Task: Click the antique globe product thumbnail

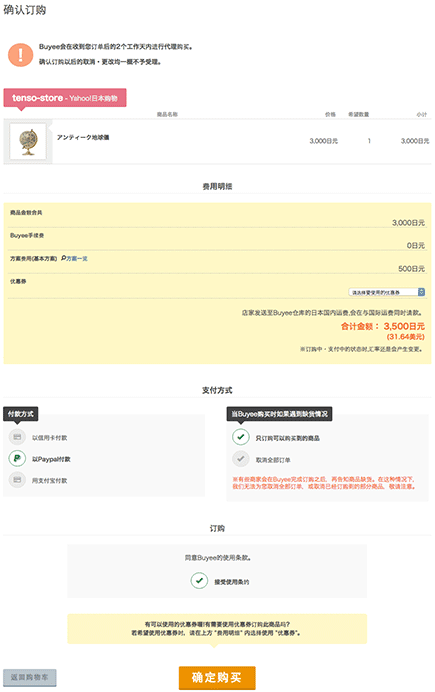Action: click(28, 142)
